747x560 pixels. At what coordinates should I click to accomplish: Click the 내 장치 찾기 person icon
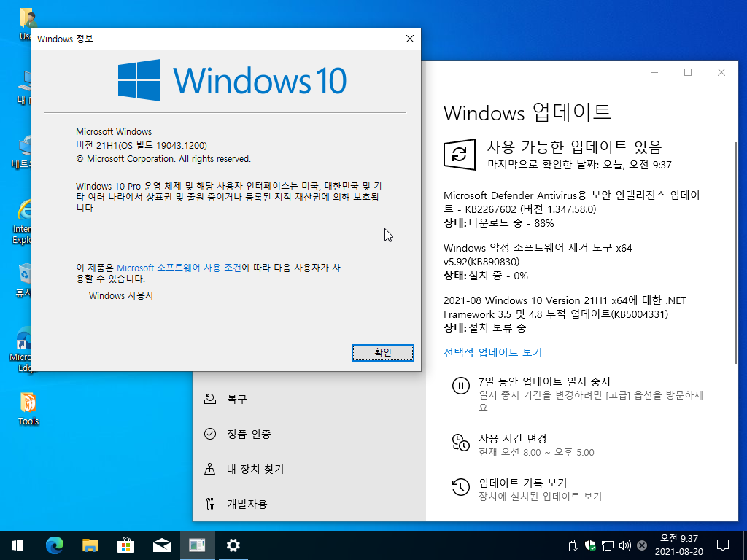pos(209,469)
